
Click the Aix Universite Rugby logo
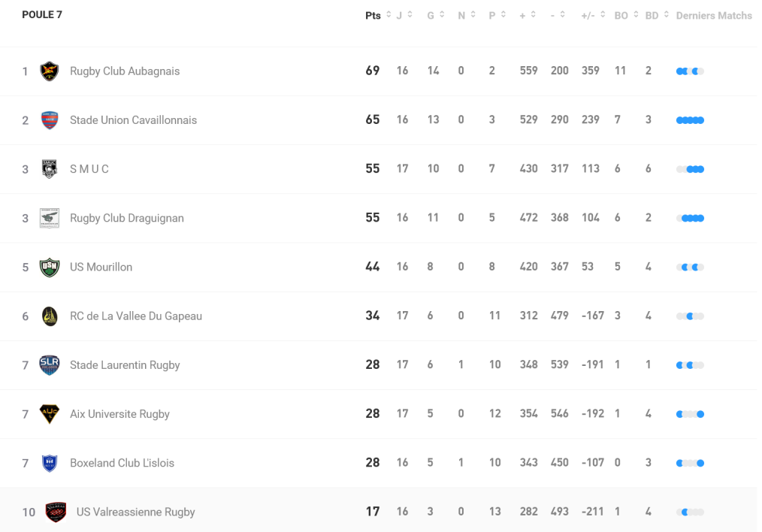click(x=50, y=414)
